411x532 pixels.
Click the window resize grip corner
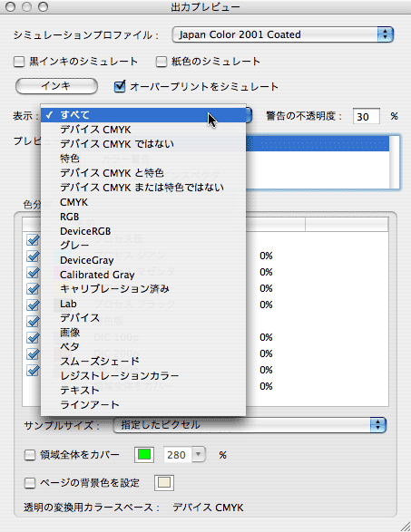pyautogui.click(x=406, y=527)
